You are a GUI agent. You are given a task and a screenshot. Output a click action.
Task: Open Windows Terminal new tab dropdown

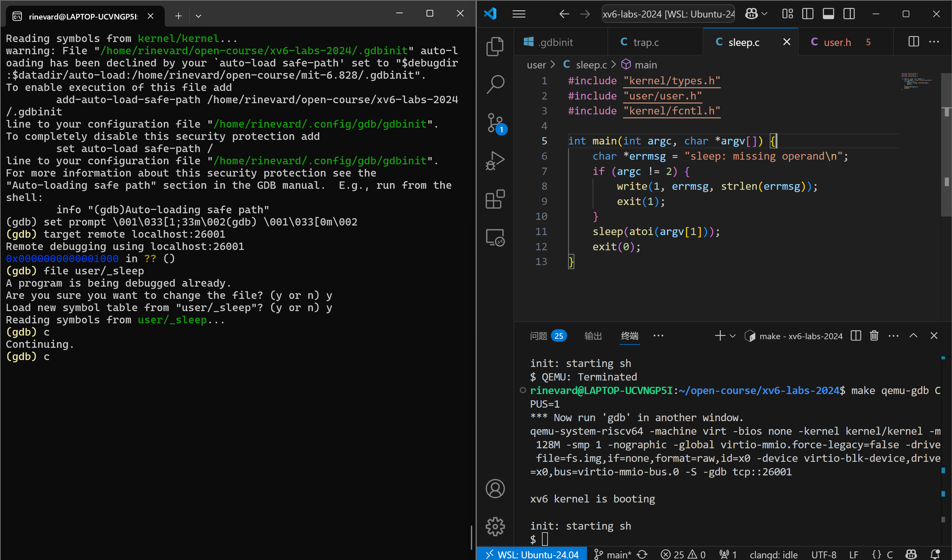(x=198, y=16)
